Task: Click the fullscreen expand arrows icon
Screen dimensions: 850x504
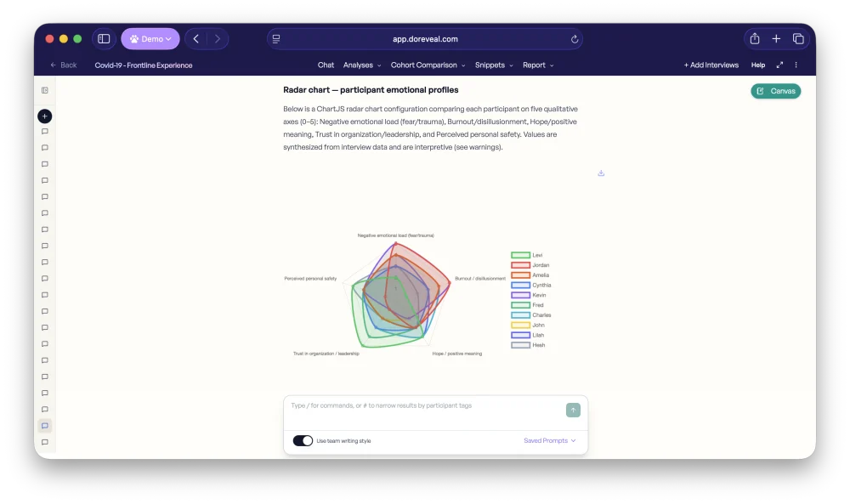Action: point(779,65)
